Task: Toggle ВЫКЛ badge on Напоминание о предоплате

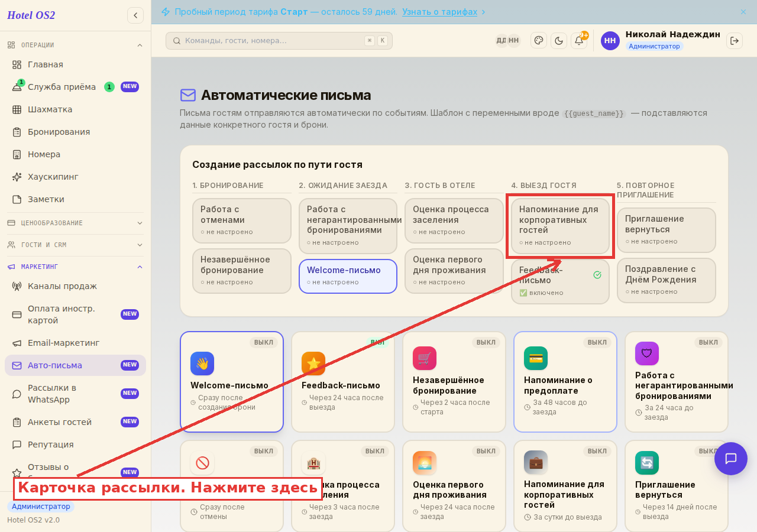Action: pyautogui.click(x=597, y=342)
